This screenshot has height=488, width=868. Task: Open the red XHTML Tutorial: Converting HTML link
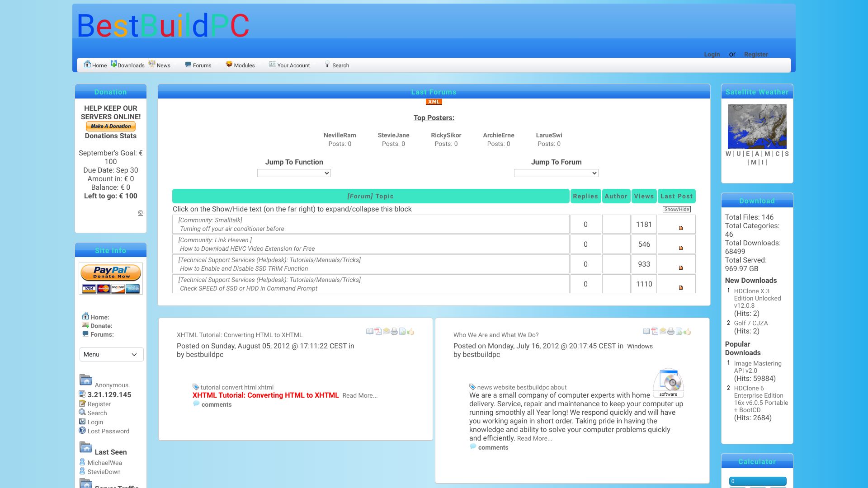point(266,395)
